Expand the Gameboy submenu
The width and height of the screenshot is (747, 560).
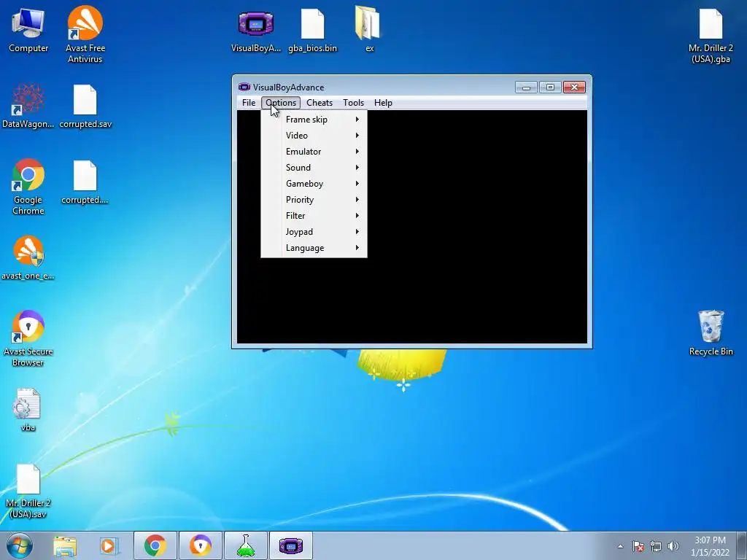[x=314, y=184]
